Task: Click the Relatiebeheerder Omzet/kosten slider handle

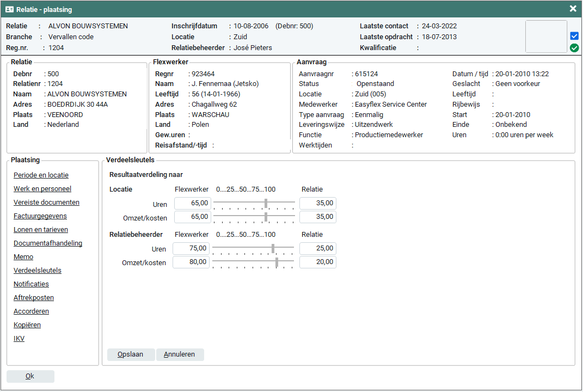Action: coord(277,262)
